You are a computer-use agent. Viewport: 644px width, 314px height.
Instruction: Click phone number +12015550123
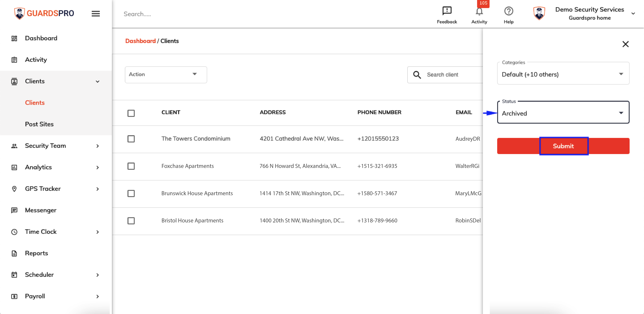(378, 139)
